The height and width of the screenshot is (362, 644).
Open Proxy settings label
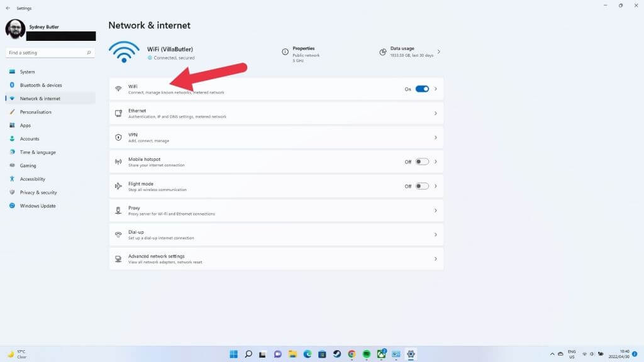(x=134, y=208)
